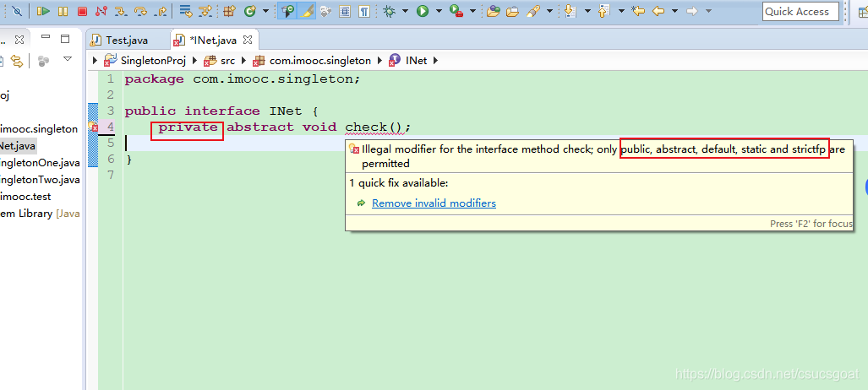Expand the breadcrumb arrow after INet
The width and height of the screenshot is (868, 390).
(x=435, y=60)
